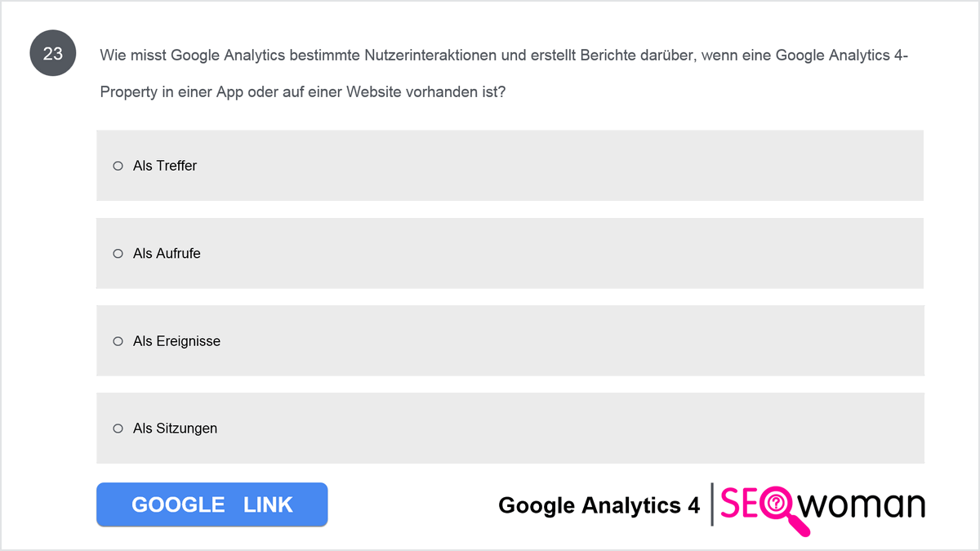The height and width of the screenshot is (551, 980).
Task: Click the vertical divider line before SEOwoman logo
Action: point(712,504)
